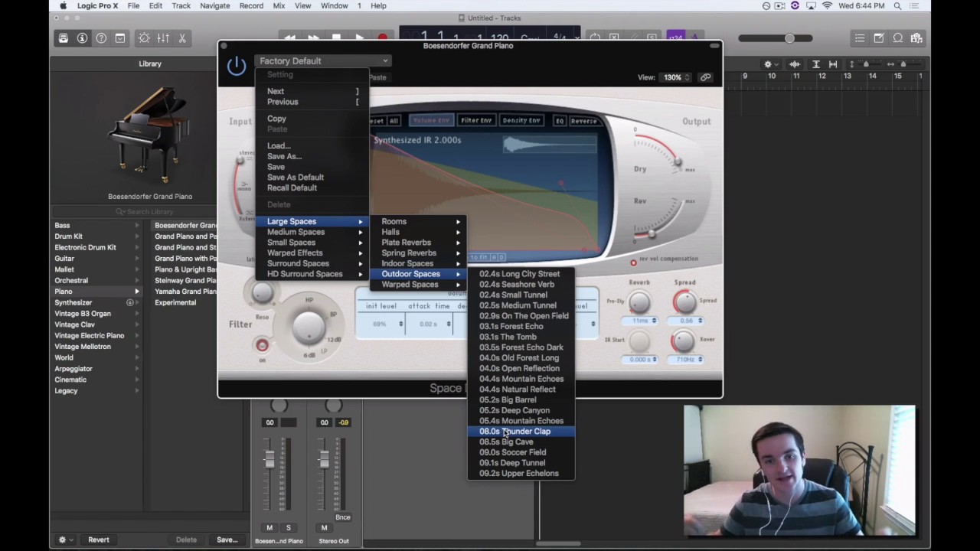Open the Plate Reverbs submenu

tap(419, 243)
